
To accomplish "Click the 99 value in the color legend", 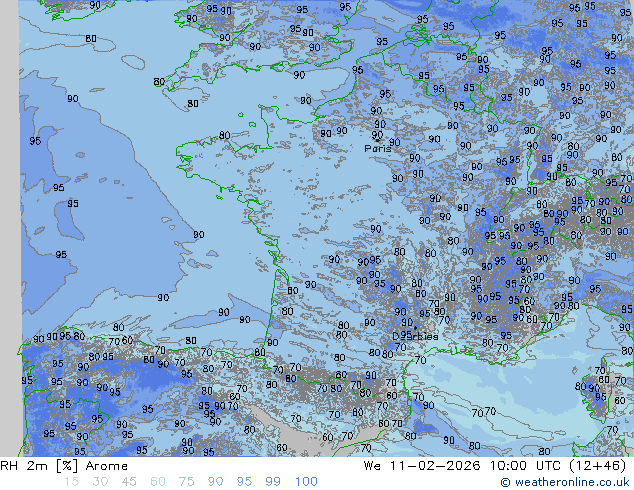I will point(273,482).
